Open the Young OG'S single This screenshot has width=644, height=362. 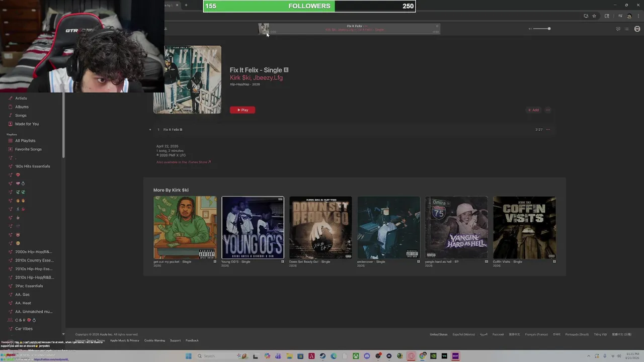click(x=253, y=228)
